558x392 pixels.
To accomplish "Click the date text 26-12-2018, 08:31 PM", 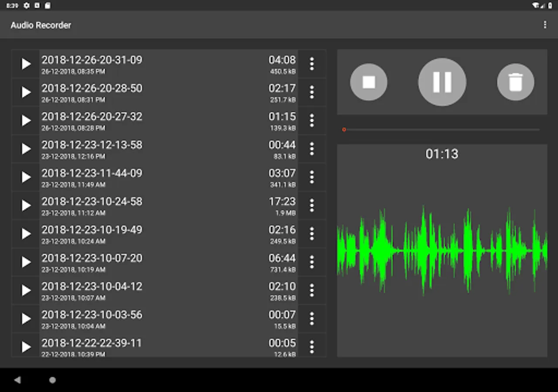I will pyautogui.click(x=73, y=100).
